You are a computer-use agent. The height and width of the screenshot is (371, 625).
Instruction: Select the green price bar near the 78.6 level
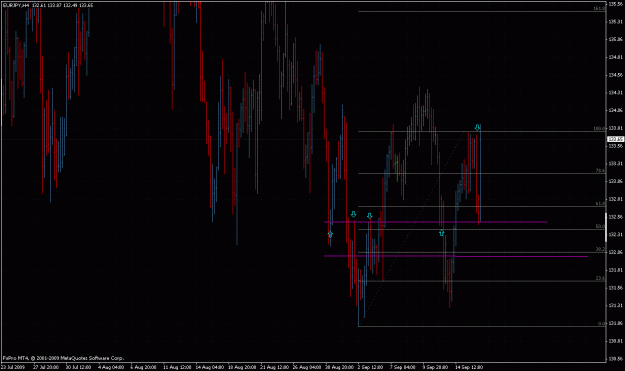pos(397,168)
